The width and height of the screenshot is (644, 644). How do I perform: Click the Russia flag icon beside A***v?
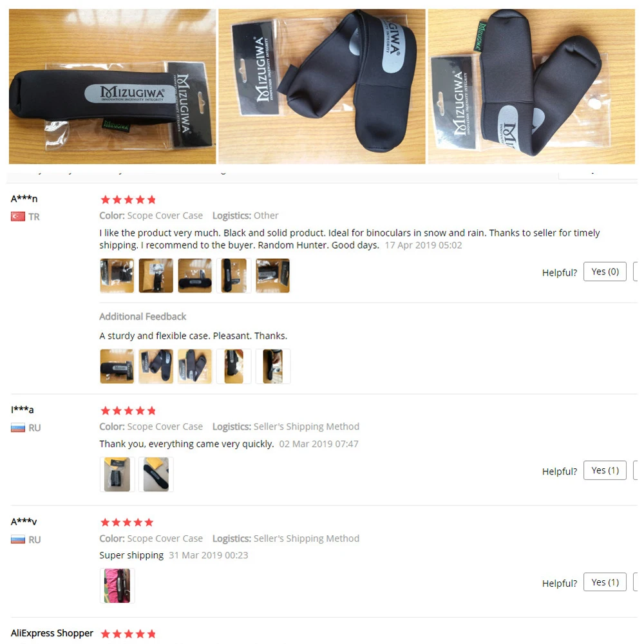(17, 539)
